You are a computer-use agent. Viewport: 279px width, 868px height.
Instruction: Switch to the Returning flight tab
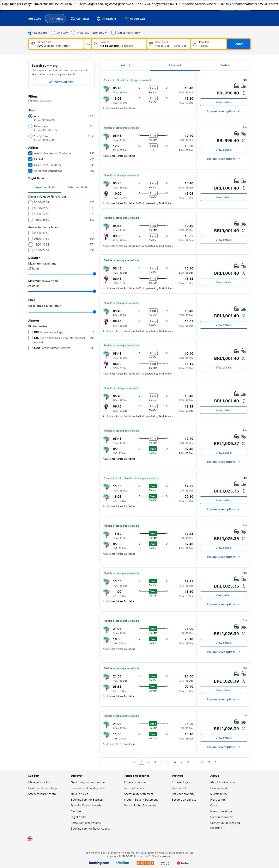click(78, 187)
